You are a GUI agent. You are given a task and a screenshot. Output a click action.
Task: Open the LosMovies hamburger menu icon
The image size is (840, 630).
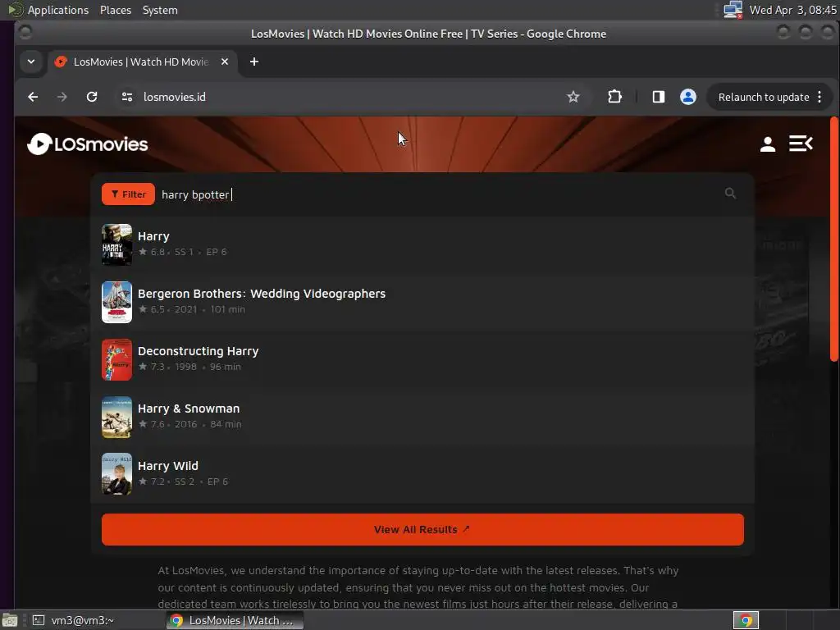pyautogui.click(x=801, y=144)
